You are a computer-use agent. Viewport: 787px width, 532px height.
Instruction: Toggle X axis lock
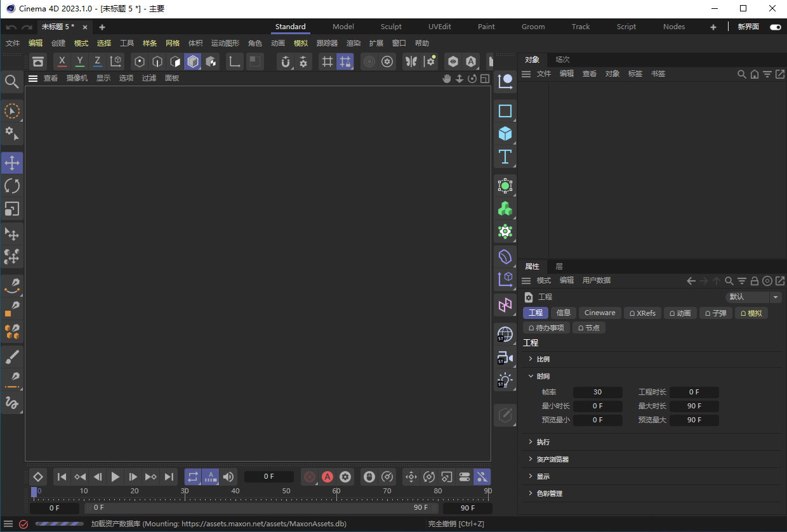click(x=62, y=62)
